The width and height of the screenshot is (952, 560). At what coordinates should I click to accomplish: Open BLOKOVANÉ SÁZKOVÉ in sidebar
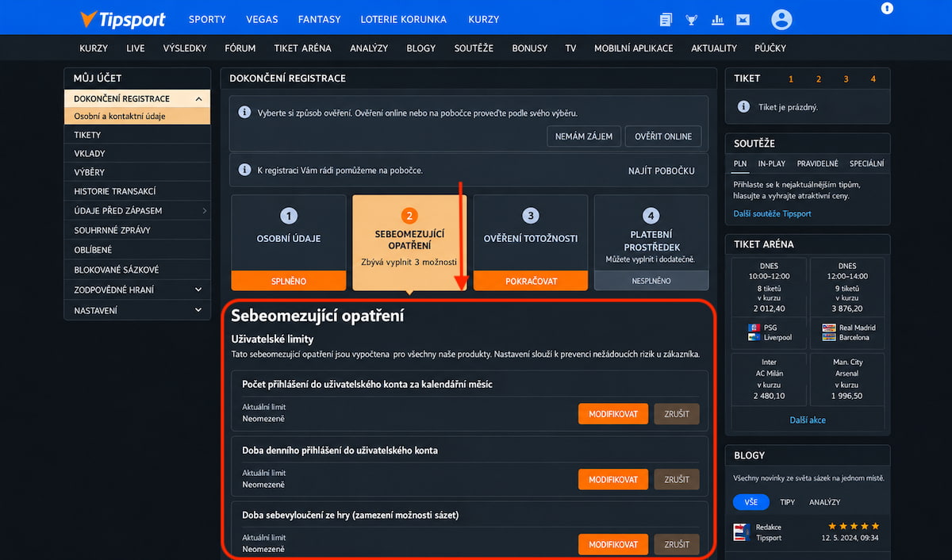point(137,270)
